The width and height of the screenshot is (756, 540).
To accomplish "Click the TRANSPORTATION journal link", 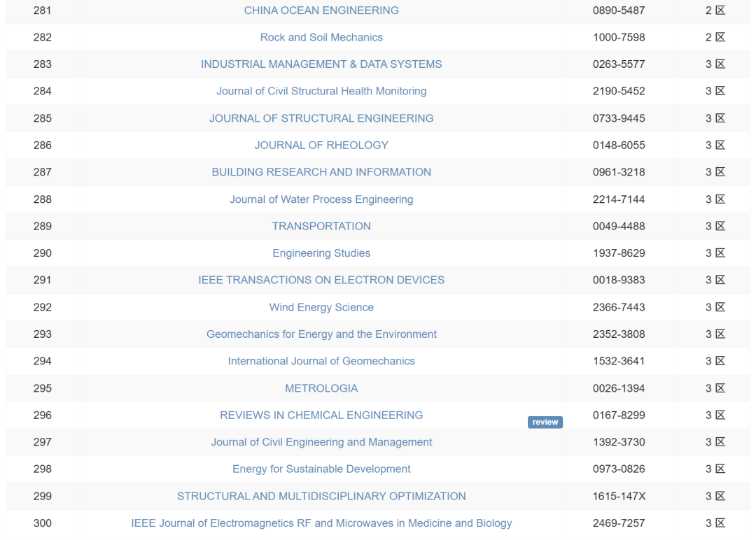I will coord(321,227).
